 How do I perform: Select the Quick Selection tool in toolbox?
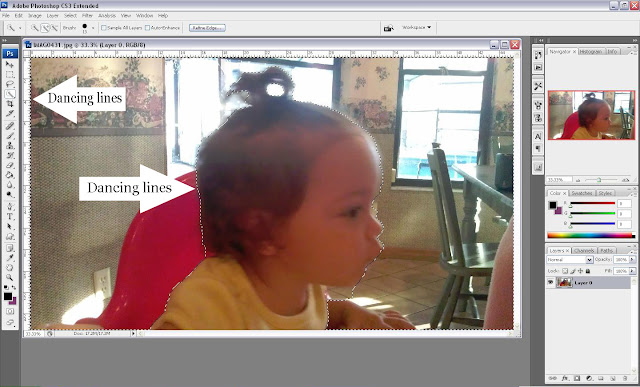pos(10,94)
